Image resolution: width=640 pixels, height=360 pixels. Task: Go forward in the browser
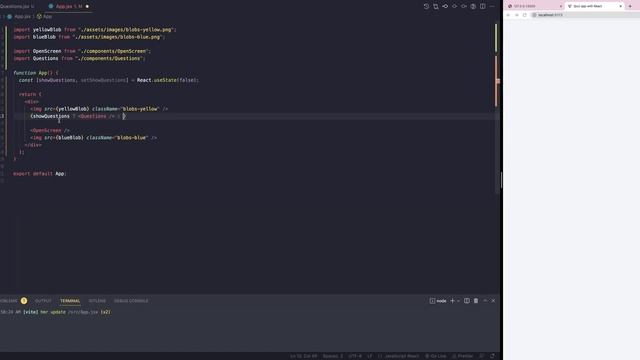(x=517, y=15)
